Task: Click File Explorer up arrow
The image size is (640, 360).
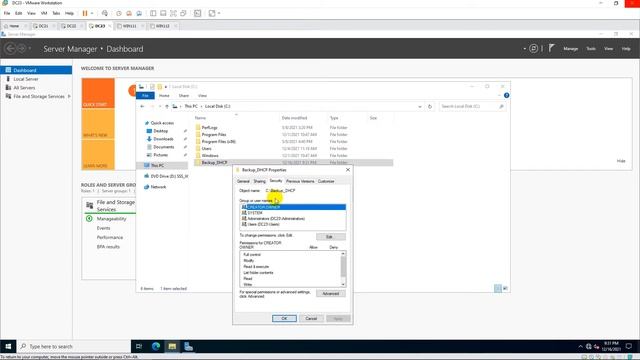Action: tap(167, 107)
